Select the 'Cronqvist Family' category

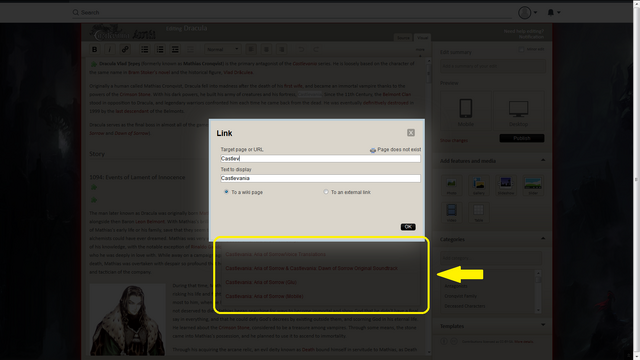[x=460, y=296]
